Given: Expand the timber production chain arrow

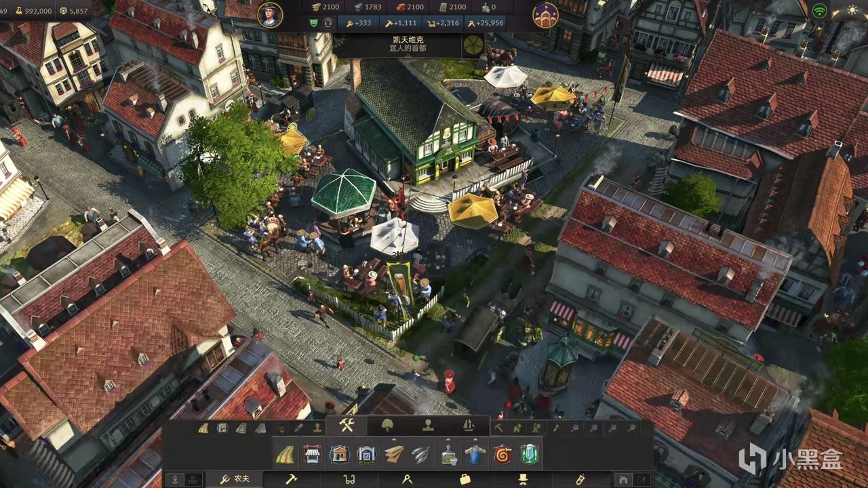Looking at the screenshot, I should pyautogui.click(x=394, y=440).
